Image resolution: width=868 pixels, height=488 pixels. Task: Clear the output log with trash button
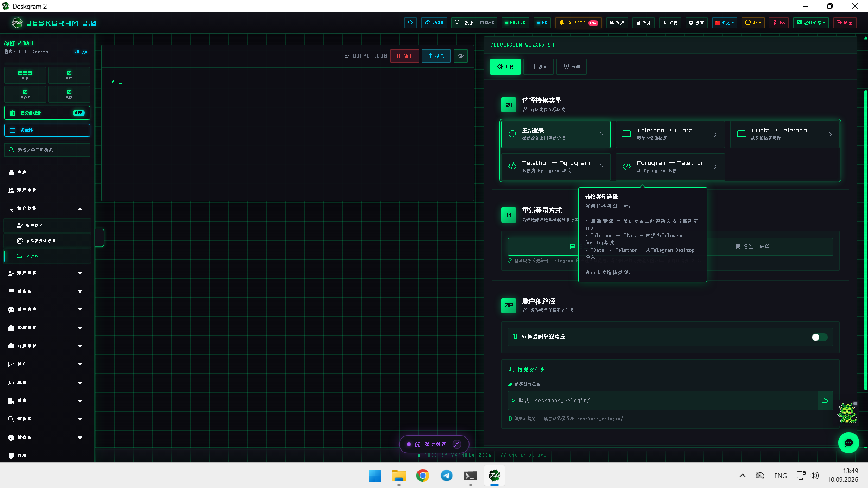[x=436, y=56]
